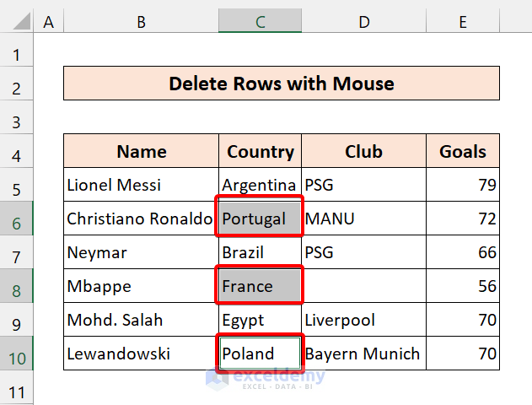Click the Delete Rows with Mouse title
Image resolution: width=532 pixels, height=405 pixels.
click(282, 84)
